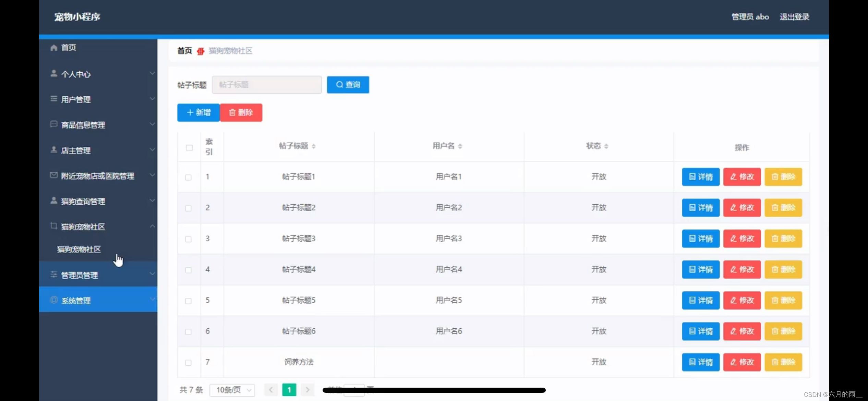Select the 猫狗宠物社区 submenu item
The width and height of the screenshot is (868, 401).
[79, 250]
